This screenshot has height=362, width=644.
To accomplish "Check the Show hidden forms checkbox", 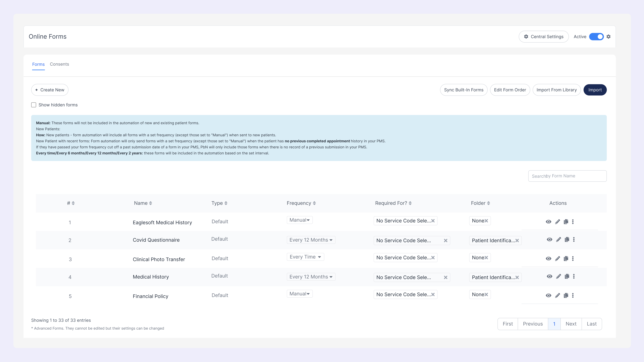I will pyautogui.click(x=34, y=105).
